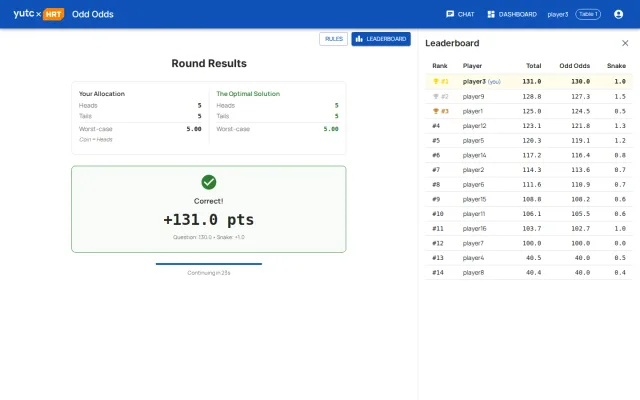Click the bronze trophy icon for rank #3
The width and height of the screenshot is (640, 400).
pyautogui.click(x=436, y=111)
